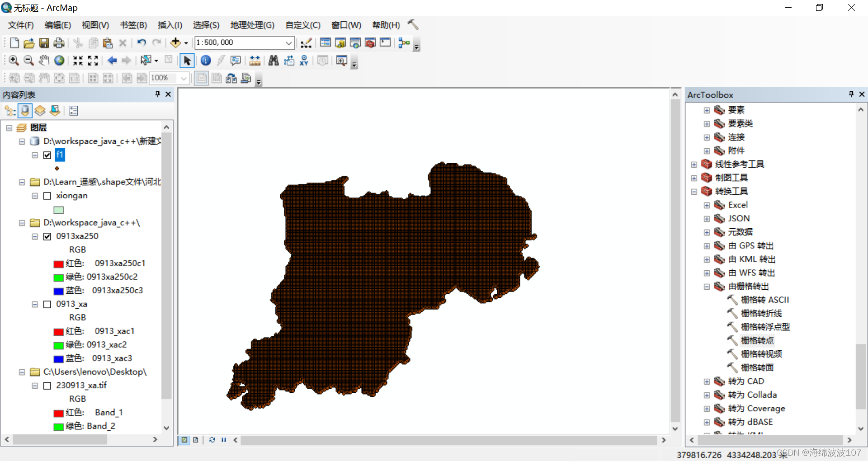Viewport: 868px width, 461px height.
Task: Enable the xiongan layer checkbox
Action: coord(47,196)
